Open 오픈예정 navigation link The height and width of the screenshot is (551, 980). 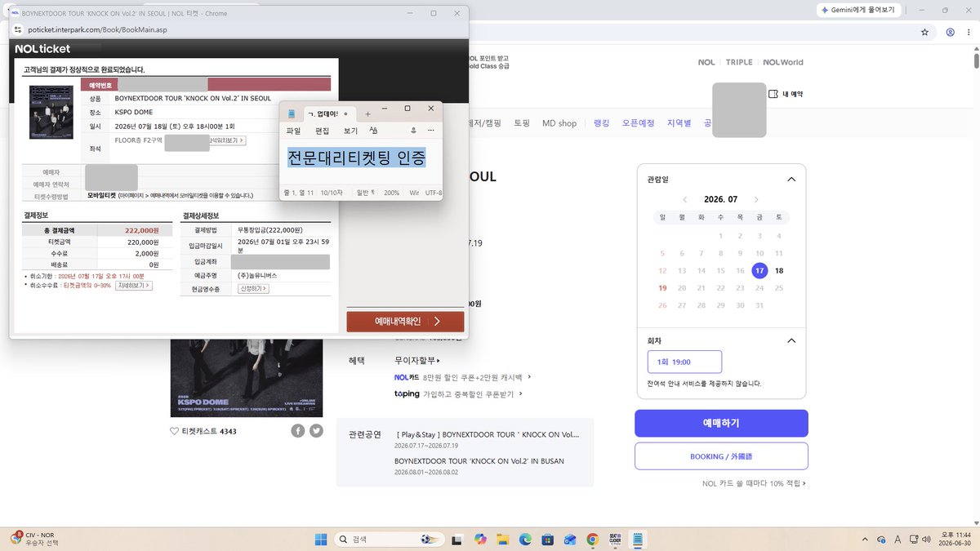click(x=639, y=123)
